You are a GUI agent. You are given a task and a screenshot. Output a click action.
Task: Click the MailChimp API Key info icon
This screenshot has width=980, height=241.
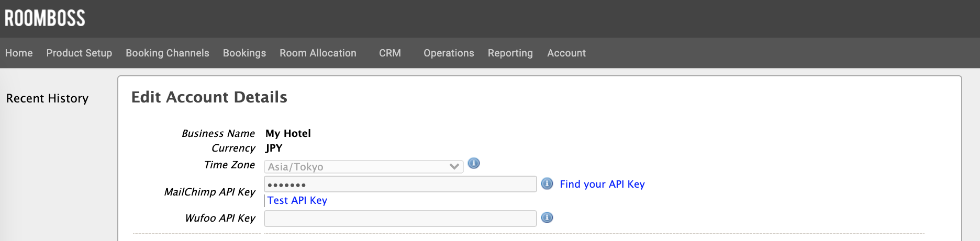coord(547,183)
